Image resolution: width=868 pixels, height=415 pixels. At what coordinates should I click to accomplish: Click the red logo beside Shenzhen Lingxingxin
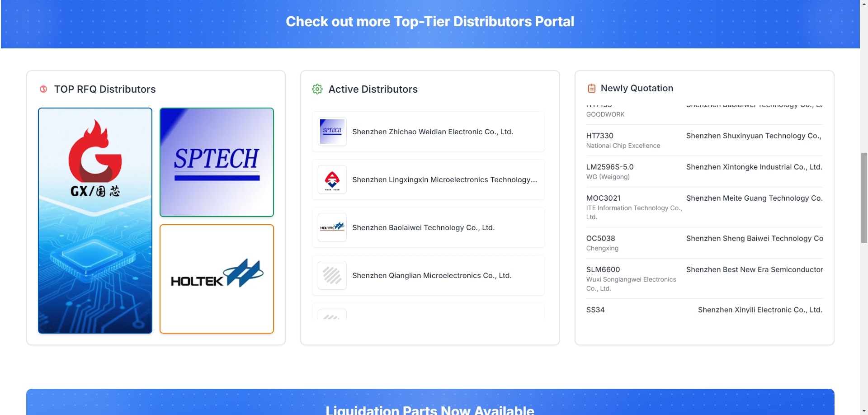point(332,179)
